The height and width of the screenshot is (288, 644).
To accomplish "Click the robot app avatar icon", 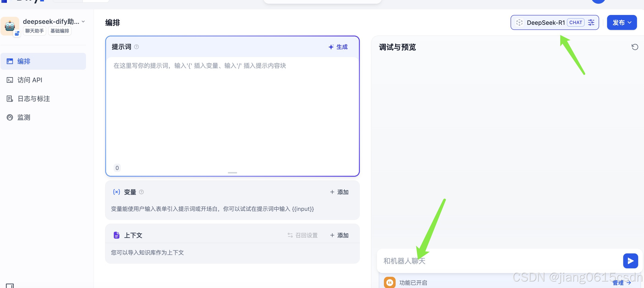I will (10, 26).
